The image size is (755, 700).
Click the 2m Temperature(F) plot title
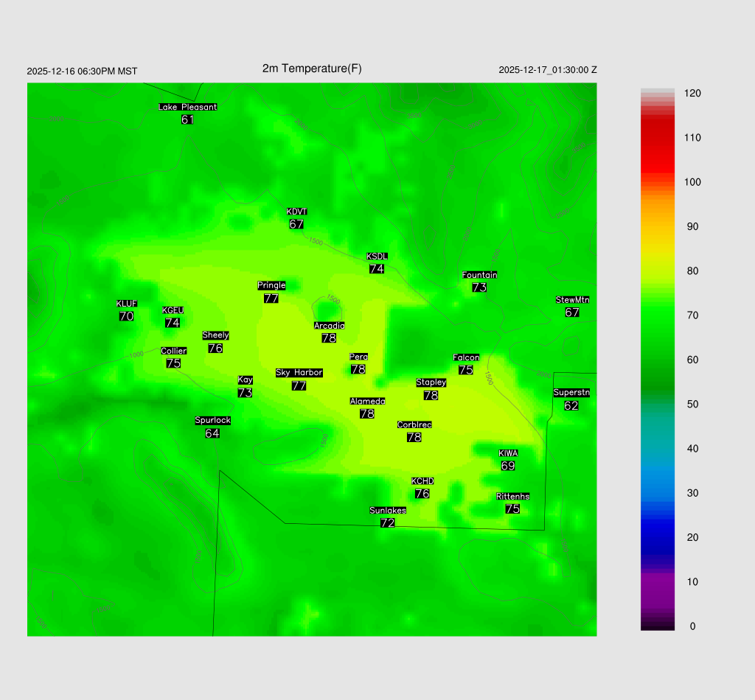point(312,69)
